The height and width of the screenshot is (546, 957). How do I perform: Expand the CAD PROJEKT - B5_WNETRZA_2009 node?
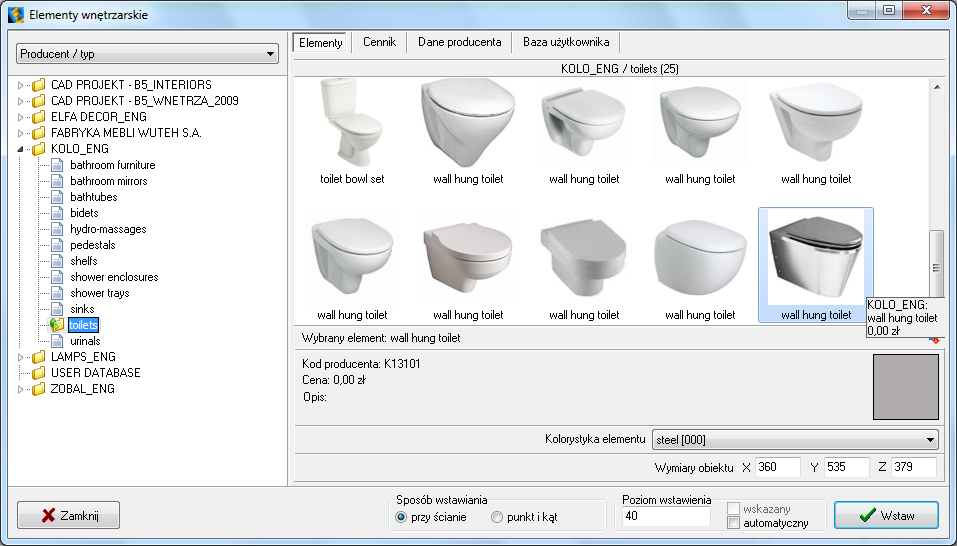[20, 101]
